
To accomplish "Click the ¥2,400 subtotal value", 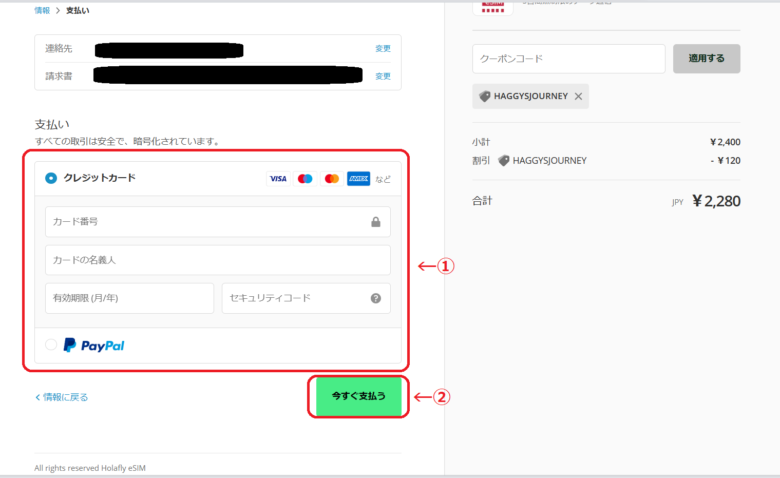I will point(725,142).
